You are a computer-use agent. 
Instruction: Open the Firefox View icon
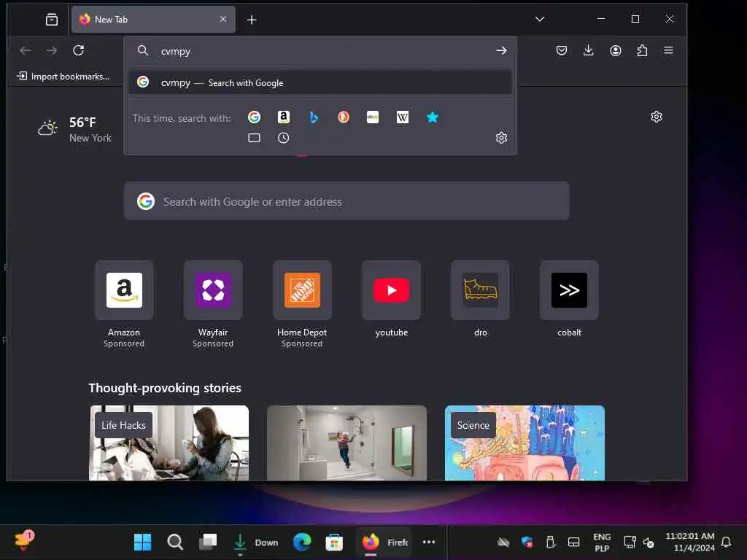pos(52,20)
